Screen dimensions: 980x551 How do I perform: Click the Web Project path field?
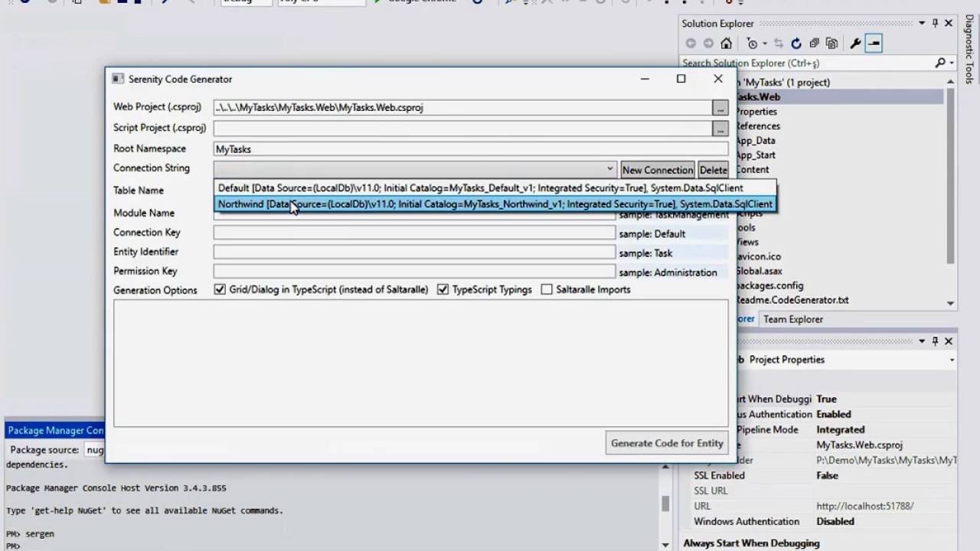(x=462, y=108)
